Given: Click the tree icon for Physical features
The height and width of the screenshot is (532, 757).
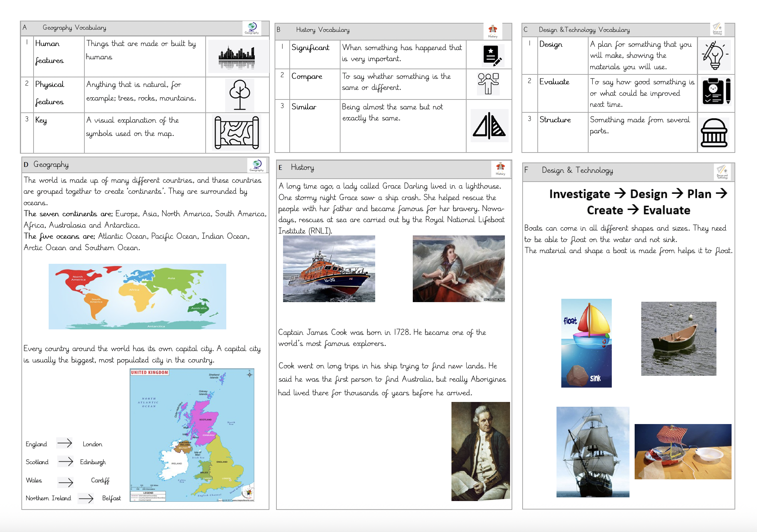Looking at the screenshot, I should [240, 95].
